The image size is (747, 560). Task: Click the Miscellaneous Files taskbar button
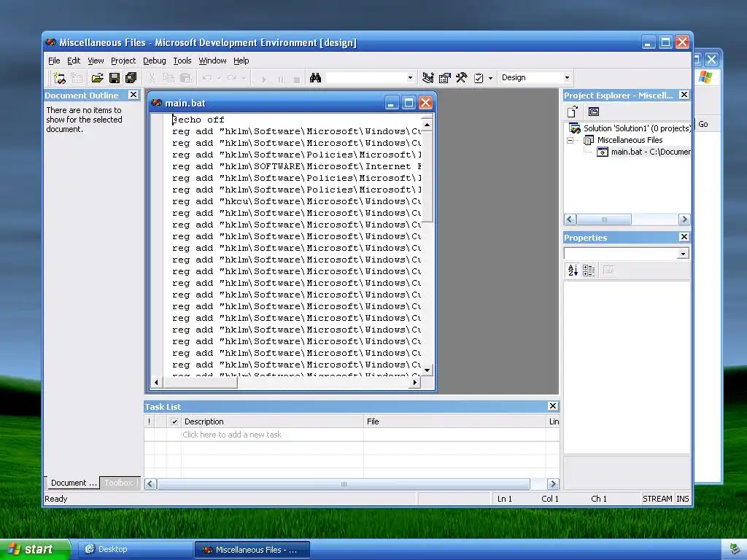(x=252, y=550)
